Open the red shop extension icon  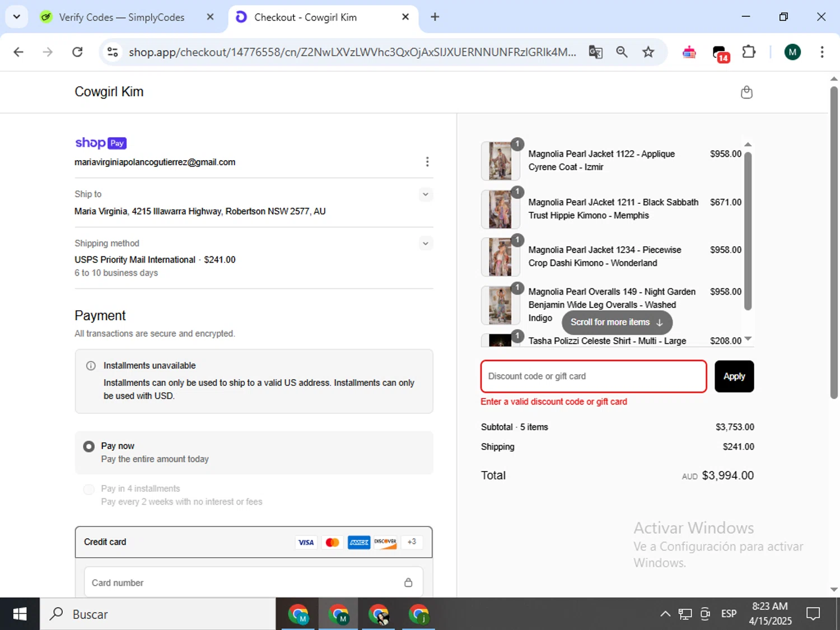pyautogui.click(x=689, y=53)
